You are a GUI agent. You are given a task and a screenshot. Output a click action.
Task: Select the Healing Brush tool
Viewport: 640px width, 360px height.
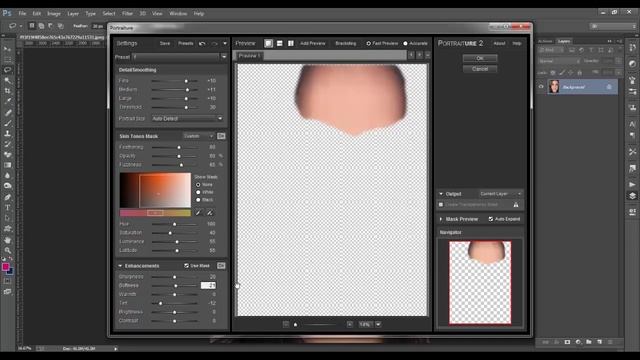[x=7, y=112]
